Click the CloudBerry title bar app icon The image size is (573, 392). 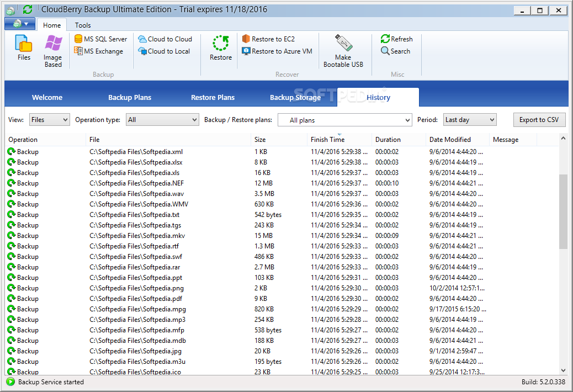pos(10,10)
